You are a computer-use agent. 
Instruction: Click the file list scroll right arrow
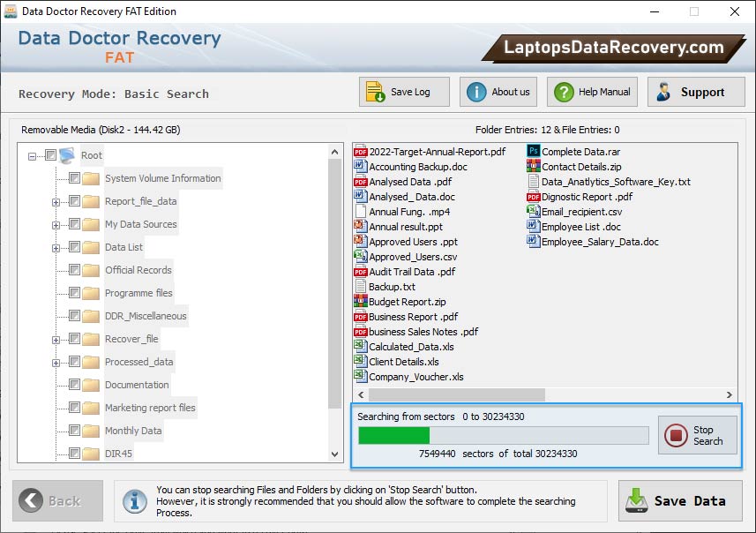(729, 394)
